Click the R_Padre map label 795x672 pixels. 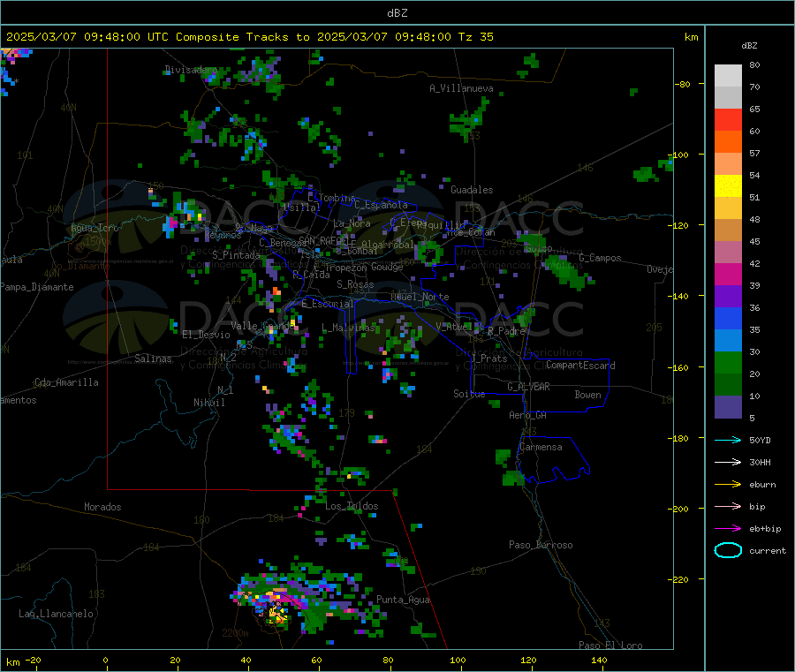(x=506, y=331)
